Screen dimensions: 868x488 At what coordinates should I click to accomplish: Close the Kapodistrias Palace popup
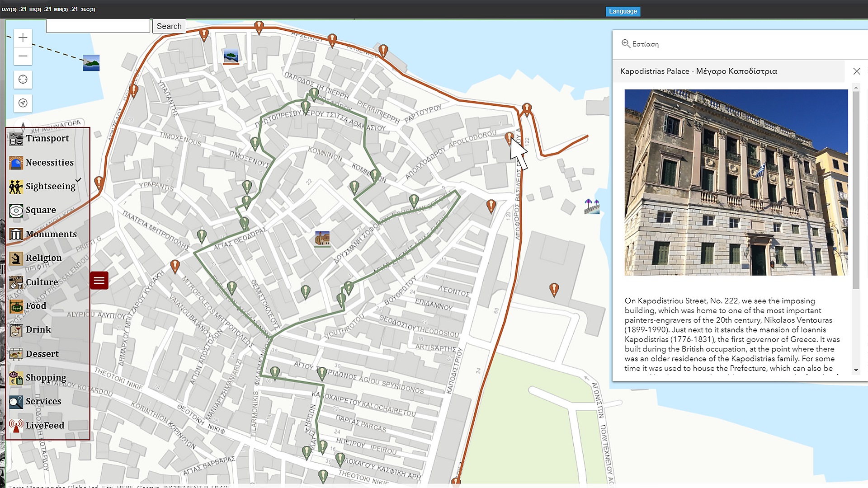coord(857,71)
